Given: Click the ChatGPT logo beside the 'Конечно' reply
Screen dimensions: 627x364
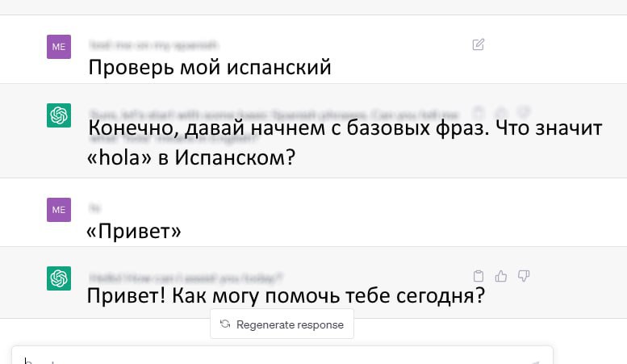Looking at the screenshot, I should click(59, 115).
